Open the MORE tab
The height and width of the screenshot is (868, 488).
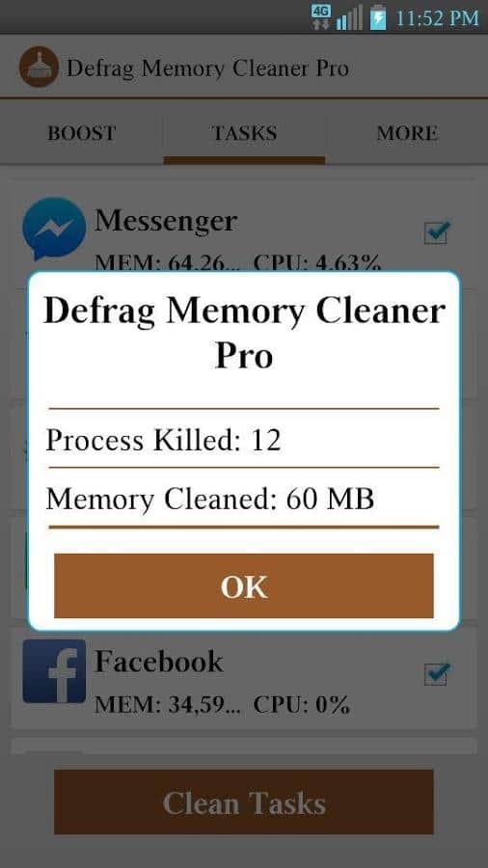(x=407, y=133)
